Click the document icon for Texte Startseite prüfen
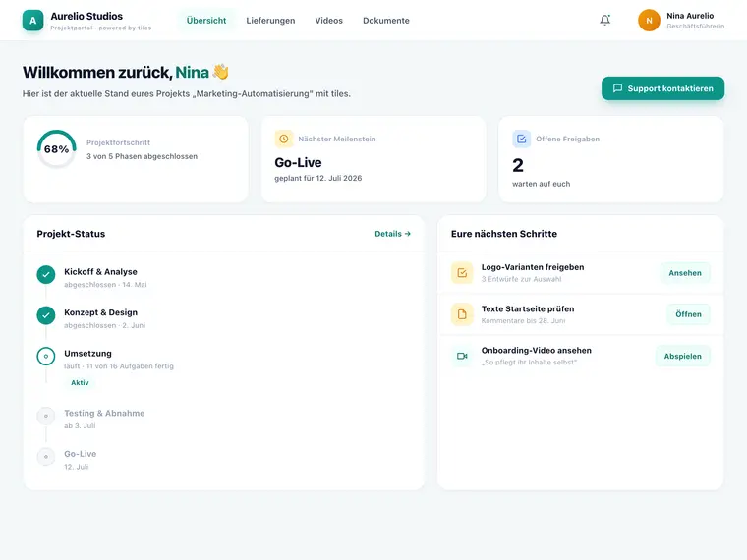 [x=462, y=314]
